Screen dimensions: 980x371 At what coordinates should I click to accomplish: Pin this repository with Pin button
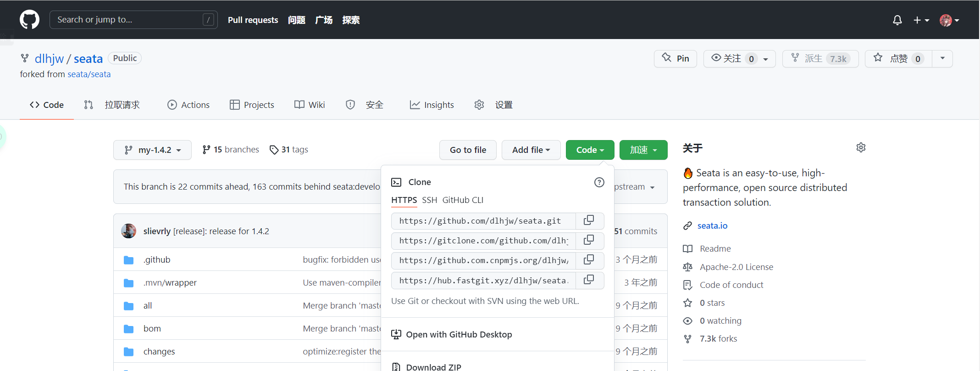click(675, 59)
